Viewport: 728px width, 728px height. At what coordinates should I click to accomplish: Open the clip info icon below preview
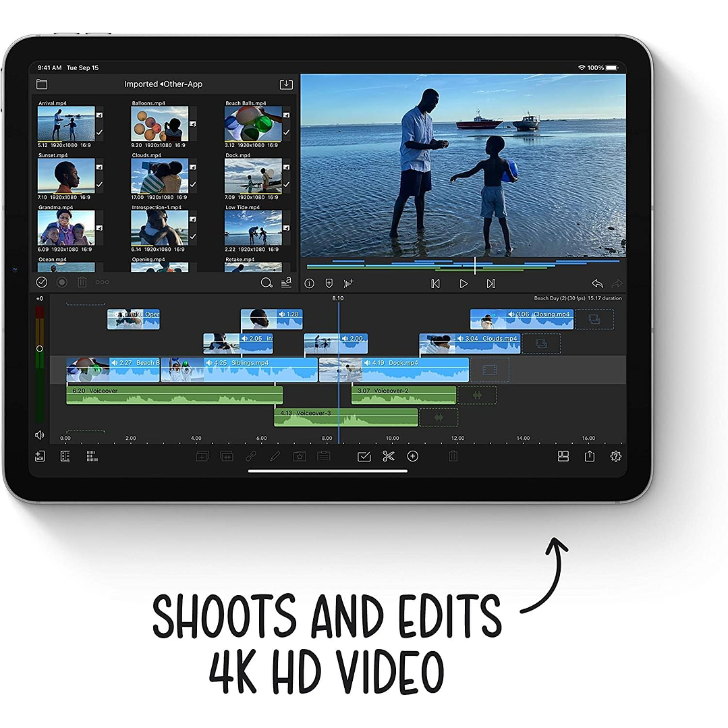tap(310, 284)
